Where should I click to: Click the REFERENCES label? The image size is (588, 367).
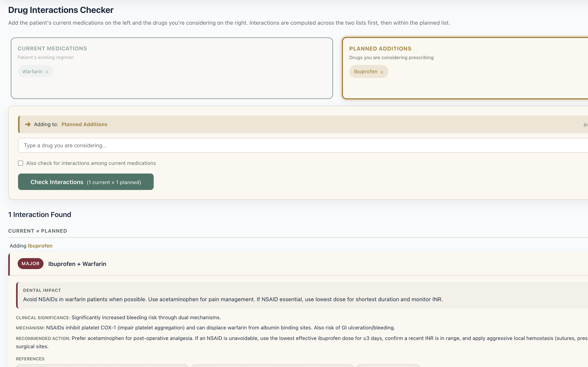(30, 359)
